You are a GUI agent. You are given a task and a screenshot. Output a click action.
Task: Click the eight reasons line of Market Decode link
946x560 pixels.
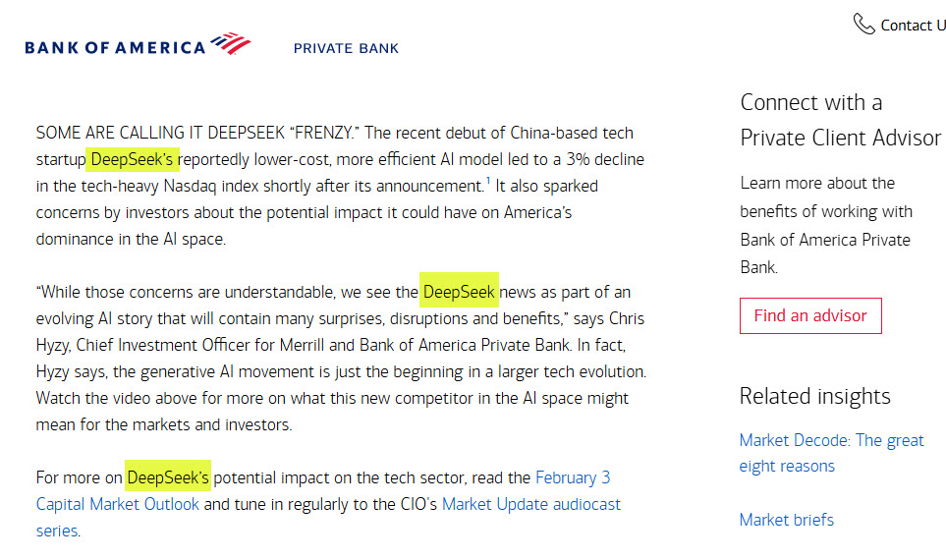coord(787,467)
